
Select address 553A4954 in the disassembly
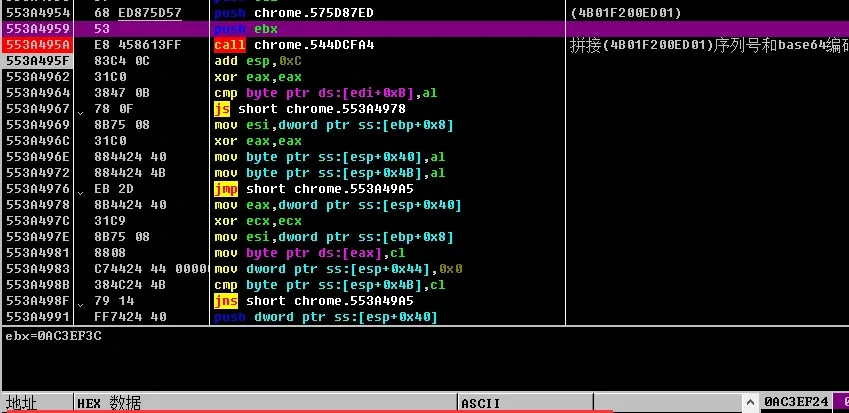37,13
